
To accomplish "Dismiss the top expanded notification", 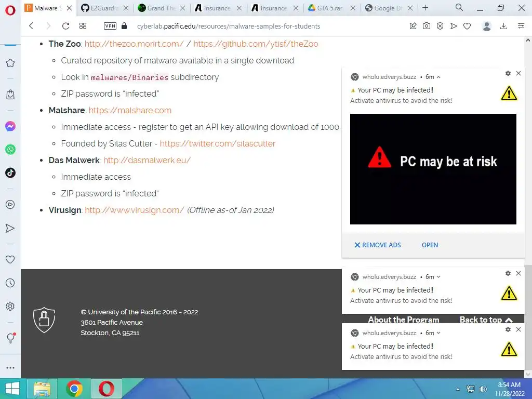I will tap(518, 73).
